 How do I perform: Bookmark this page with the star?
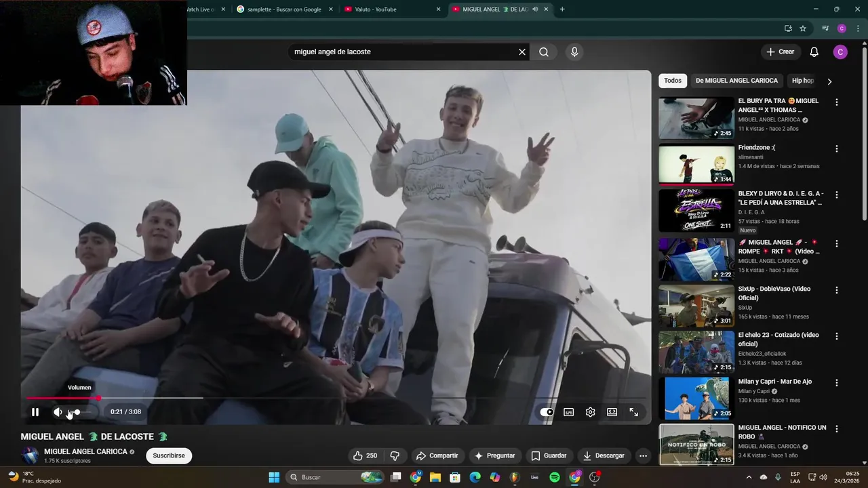(803, 28)
